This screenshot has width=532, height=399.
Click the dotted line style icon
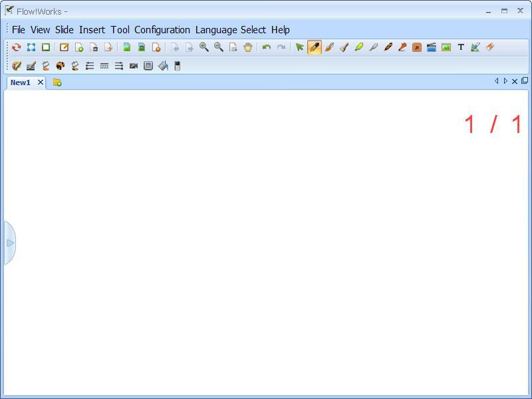click(x=104, y=66)
